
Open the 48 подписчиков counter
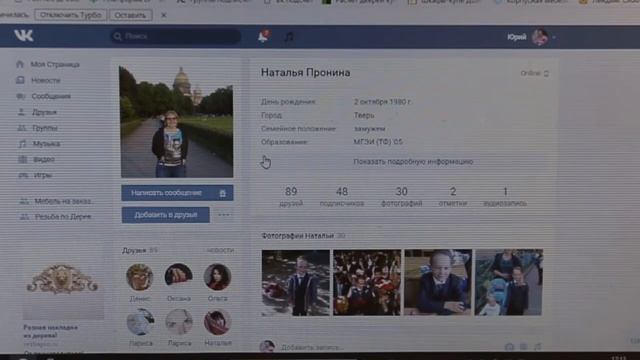pyautogui.click(x=342, y=196)
